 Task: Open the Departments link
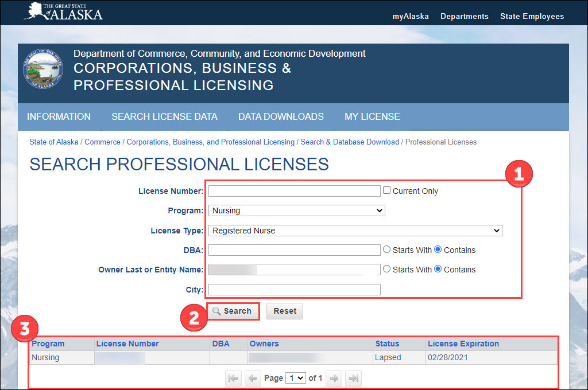point(465,17)
